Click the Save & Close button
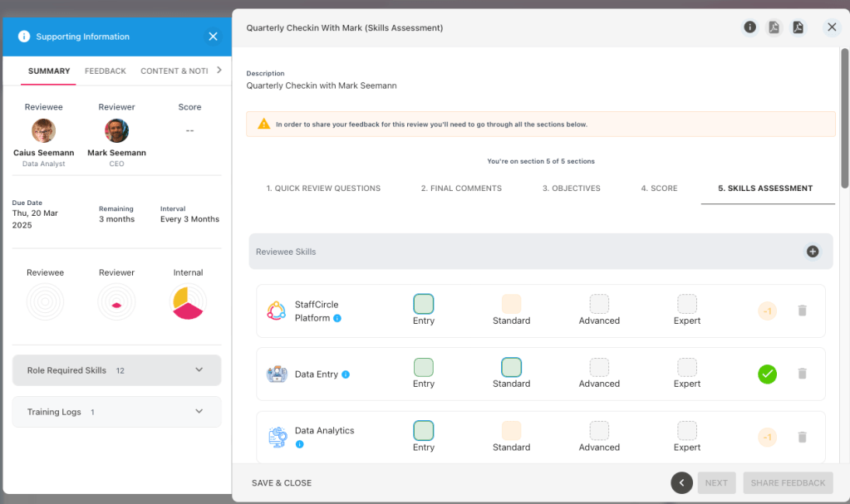850x504 pixels. pos(282,483)
